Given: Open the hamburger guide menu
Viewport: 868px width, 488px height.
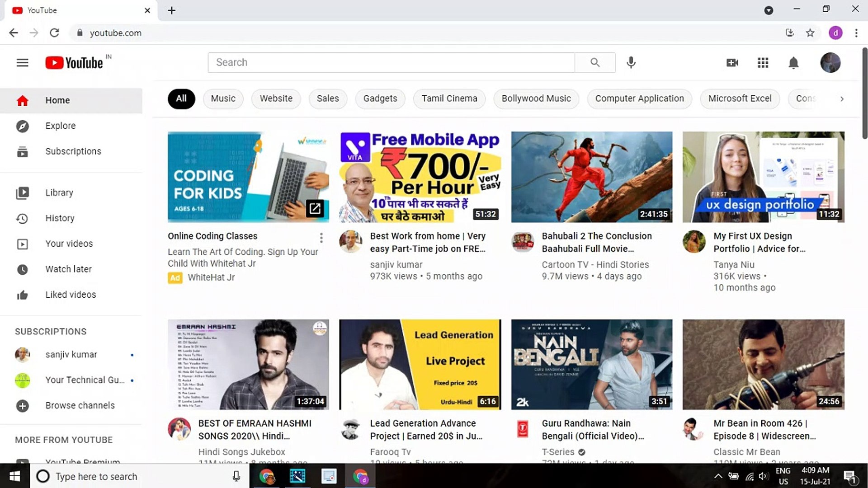Looking at the screenshot, I should pyautogui.click(x=23, y=62).
